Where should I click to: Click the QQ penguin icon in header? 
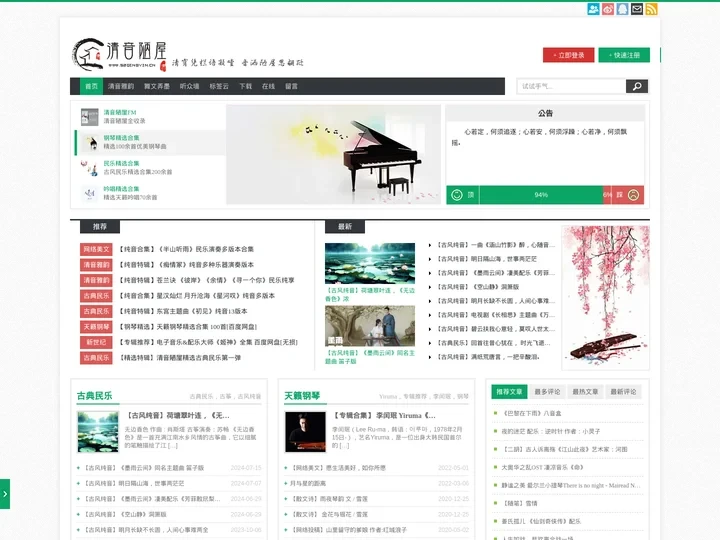(622, 9)
